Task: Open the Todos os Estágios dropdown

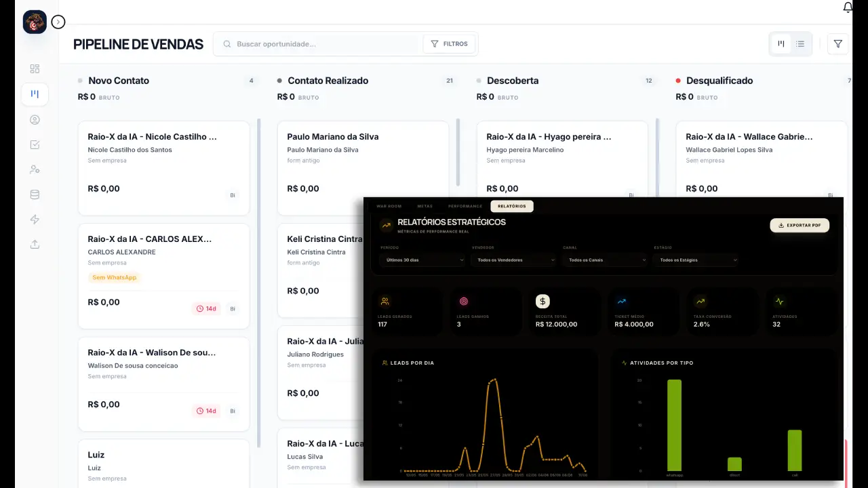Action: pos(696,260)
